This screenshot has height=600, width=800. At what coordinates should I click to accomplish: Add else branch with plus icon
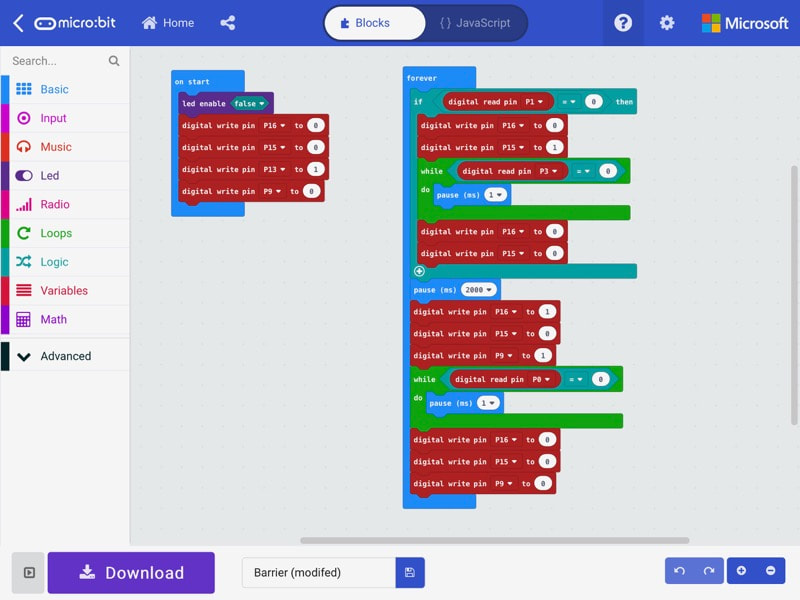[x=419, y=271]
